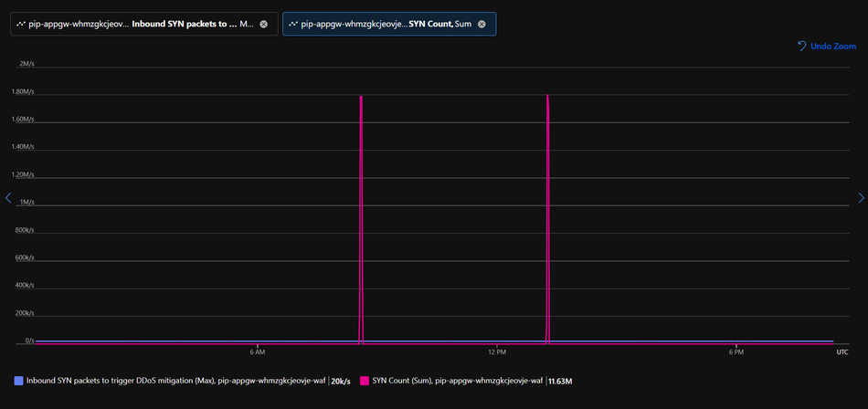Click the second pink spike after 12 PM
This screenshot has width=868, height=409.
(x=547, y=221)
